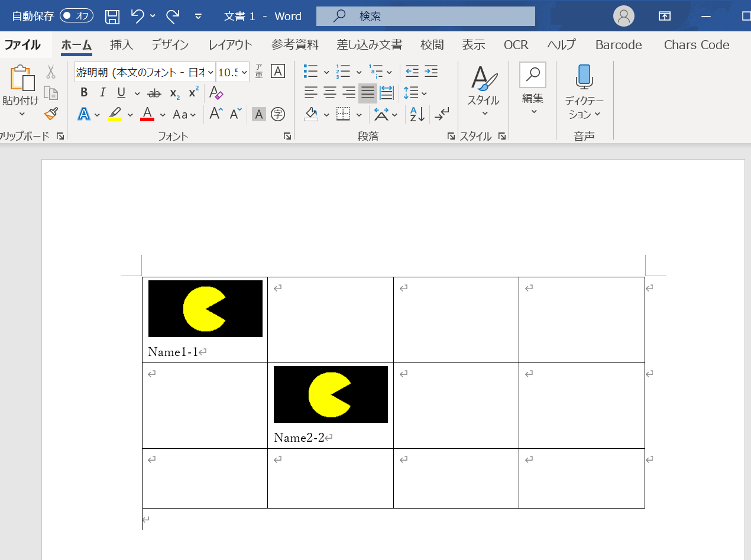Toggle justified alignment

(x=367, y=93)
